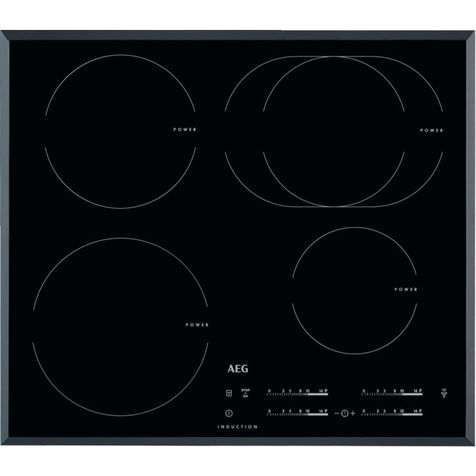Viewport: 476px width, 476px height.
Task: Set upper-left heat slider to level 8
Action: (300, 392)
